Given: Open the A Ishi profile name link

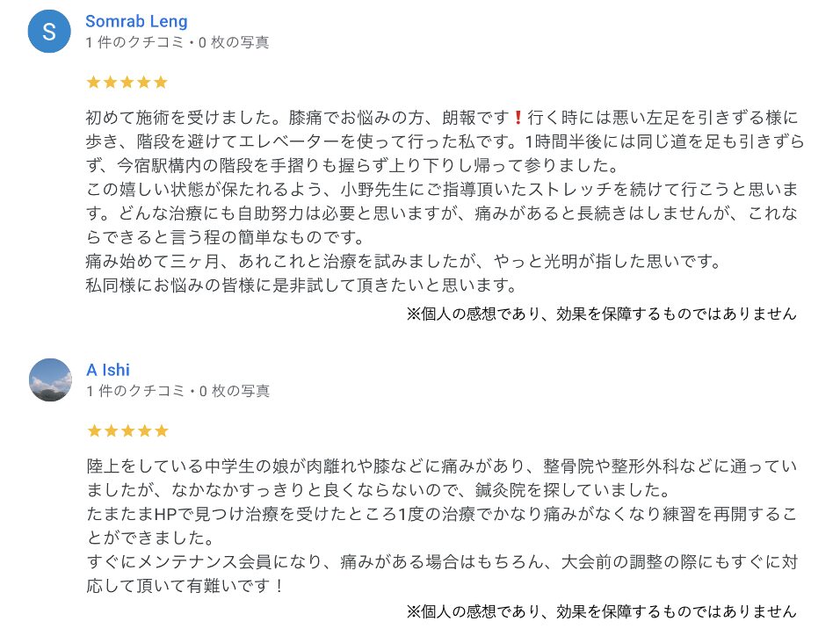Looking at the screenshot, I should 108,370.
